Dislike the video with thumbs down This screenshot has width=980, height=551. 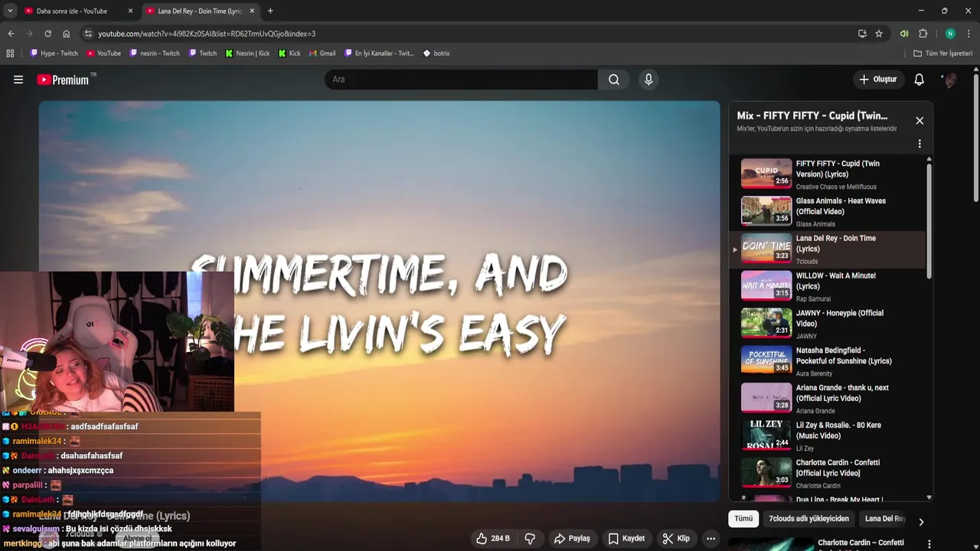point(530,539)
